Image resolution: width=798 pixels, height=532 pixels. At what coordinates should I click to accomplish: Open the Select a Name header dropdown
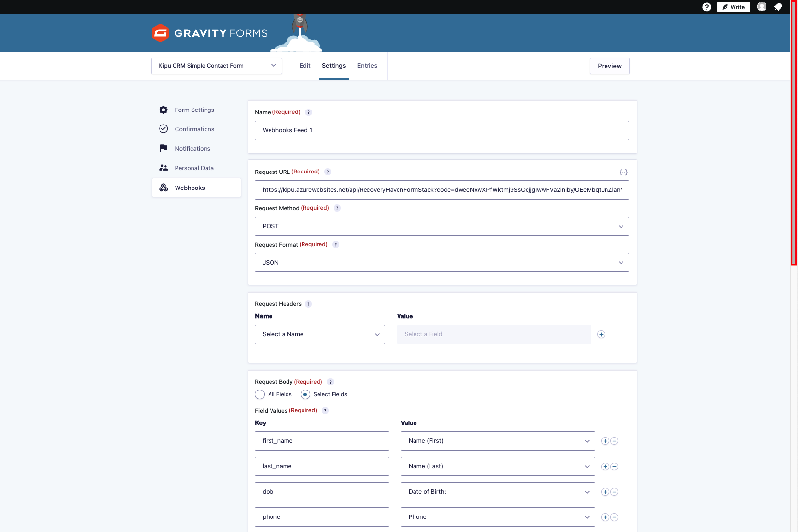pyautogui.click(x=320, y=334)
